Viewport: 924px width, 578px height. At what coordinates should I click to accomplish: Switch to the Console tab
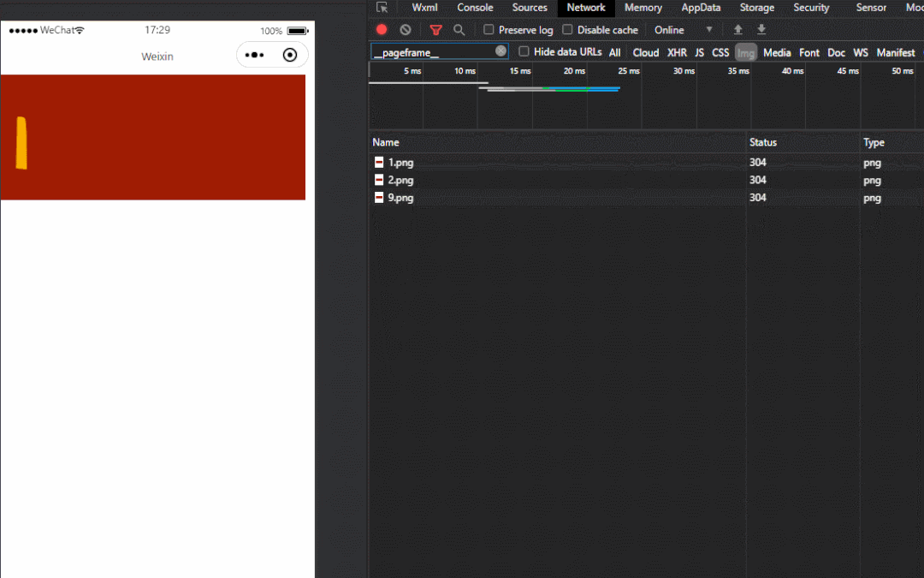coord(475,8)
